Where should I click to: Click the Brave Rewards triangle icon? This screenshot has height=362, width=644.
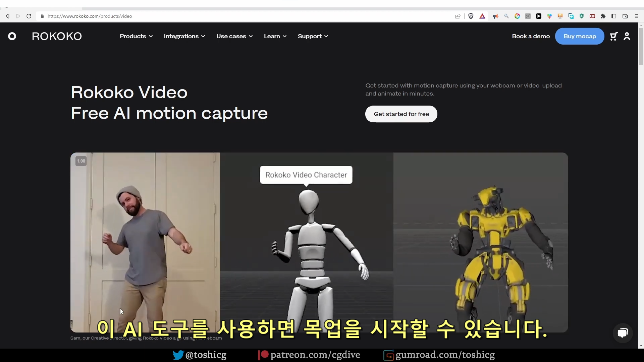click(x=482, y=16)
